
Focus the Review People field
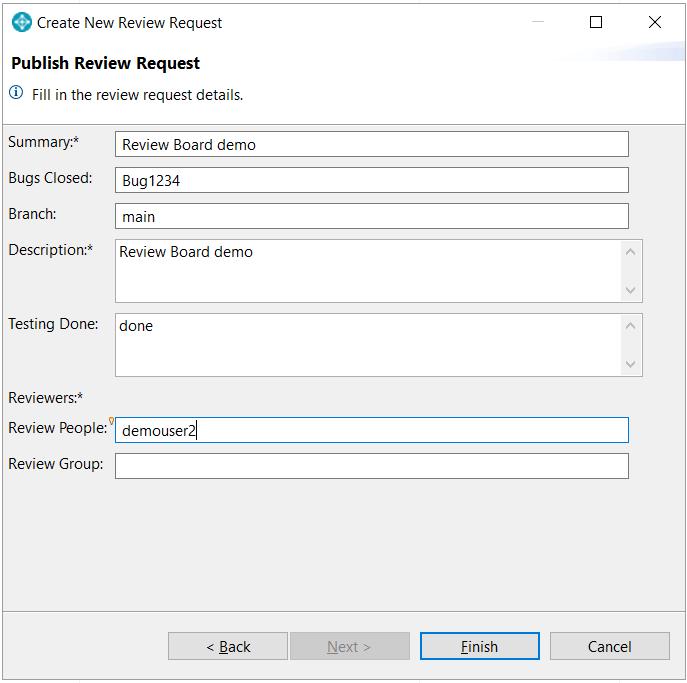[372, 430]
